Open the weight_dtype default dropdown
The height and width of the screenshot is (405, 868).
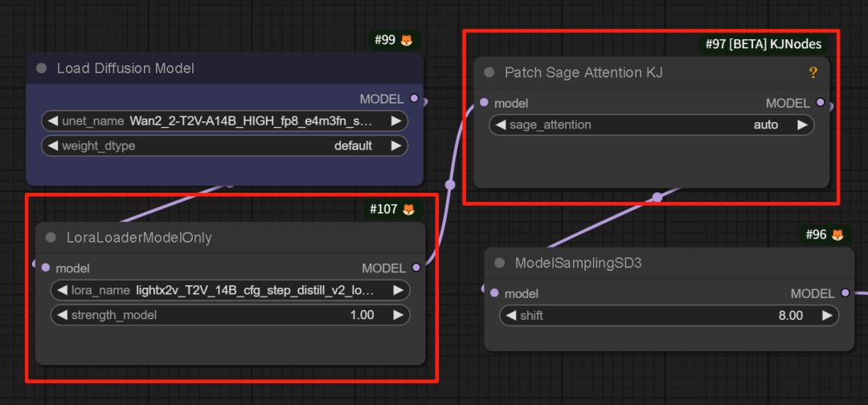pos(225,146)
